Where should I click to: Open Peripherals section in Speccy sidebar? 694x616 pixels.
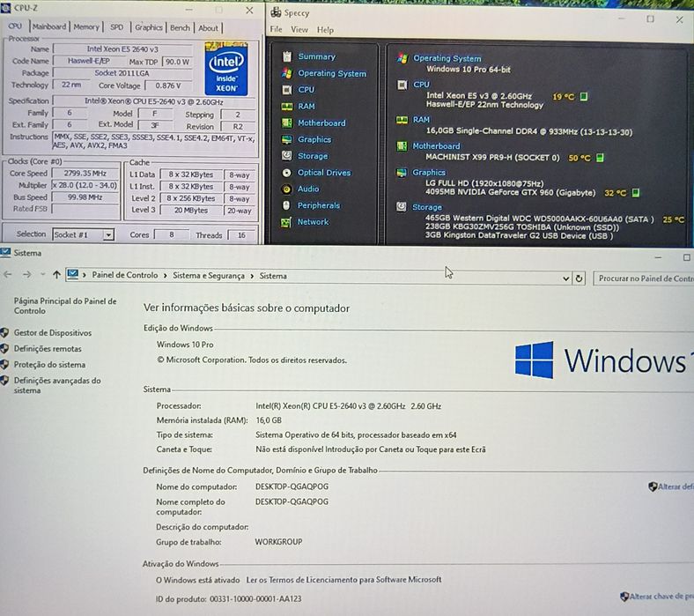[318, 205]
